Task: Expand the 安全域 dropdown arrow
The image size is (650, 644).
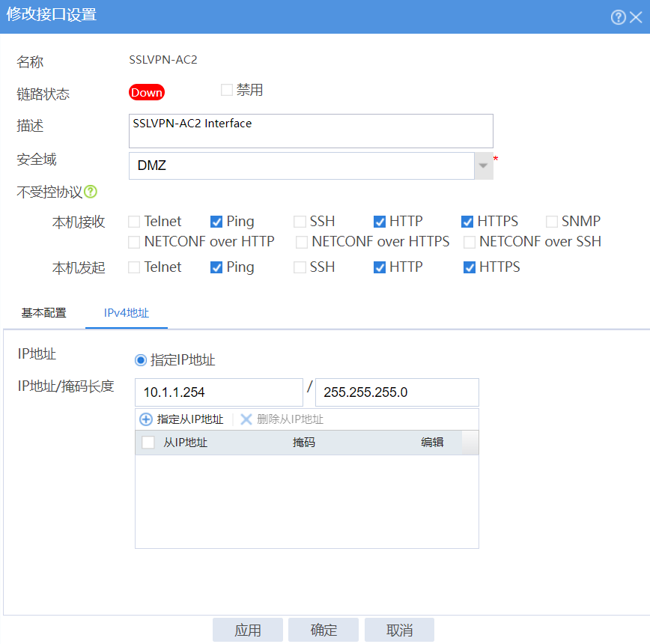Action: pyautogui.click(x=483, y=165)
